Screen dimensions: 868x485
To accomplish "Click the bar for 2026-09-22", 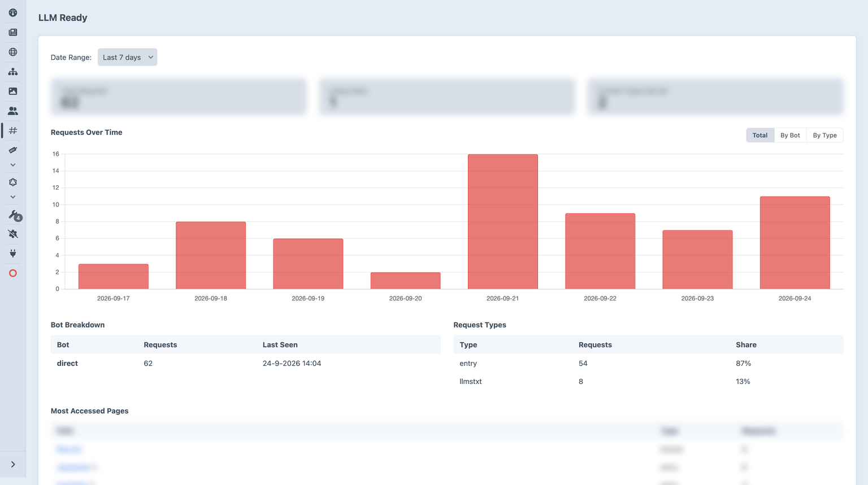I will 600,251.
